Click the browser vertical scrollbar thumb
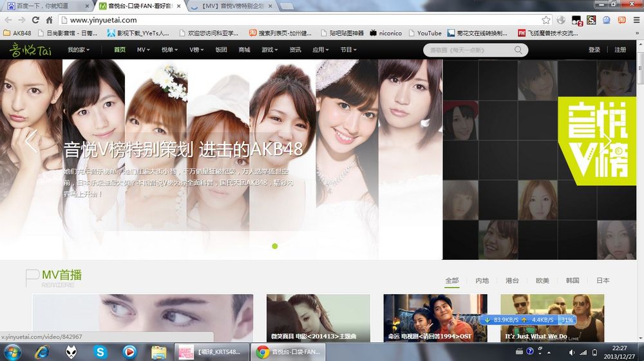 tap(640, 67)
